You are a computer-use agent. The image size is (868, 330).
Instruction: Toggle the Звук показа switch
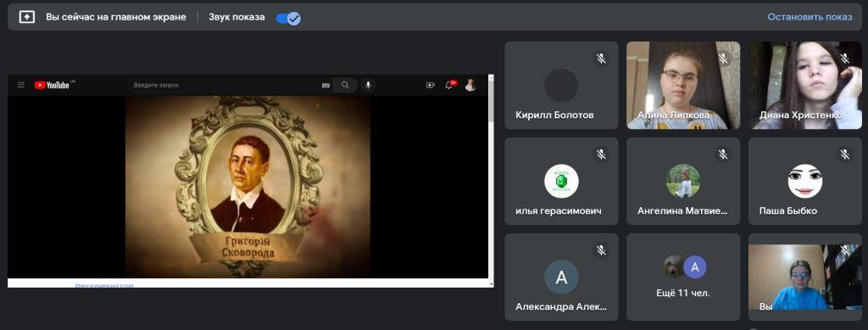pos(288,19)
